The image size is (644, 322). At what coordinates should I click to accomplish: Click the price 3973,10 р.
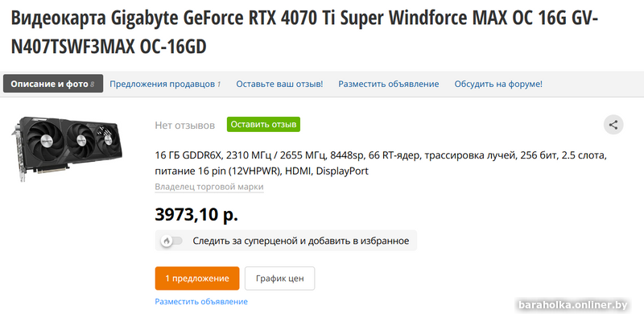[196, 214]
